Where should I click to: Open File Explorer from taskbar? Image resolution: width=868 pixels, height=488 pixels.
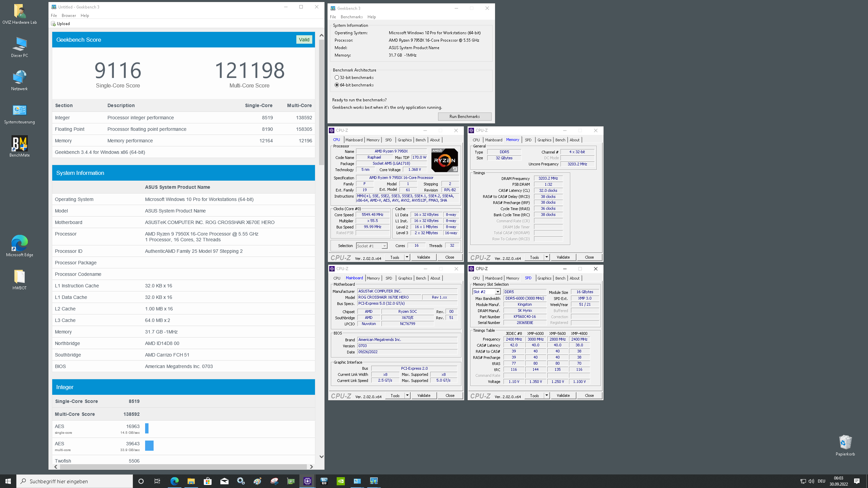191,481
